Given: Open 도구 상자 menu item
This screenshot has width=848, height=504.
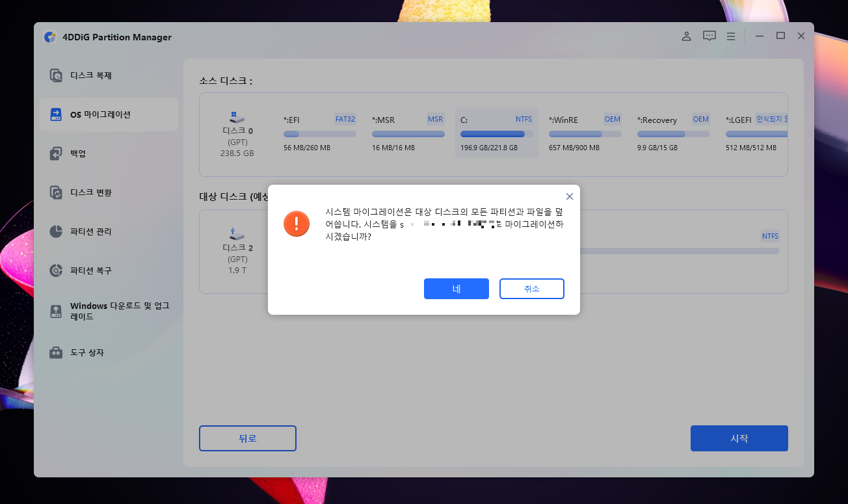Looking at the screenshot, I should pyautogui.click(x=109, y=352).
